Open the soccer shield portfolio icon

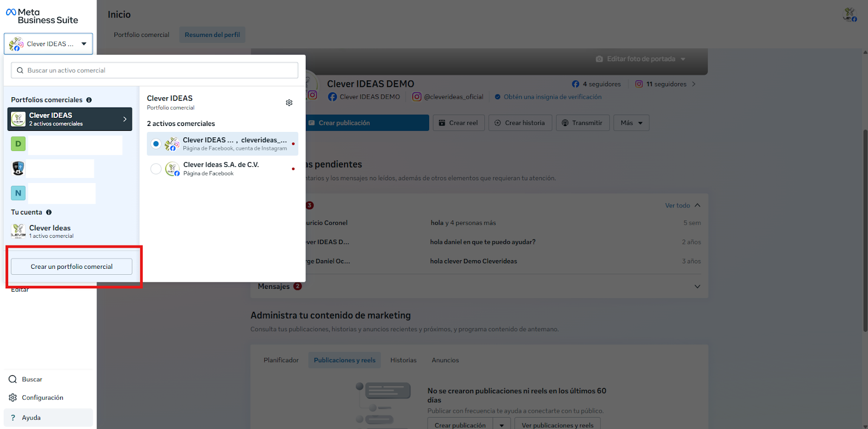pos(18,168)
